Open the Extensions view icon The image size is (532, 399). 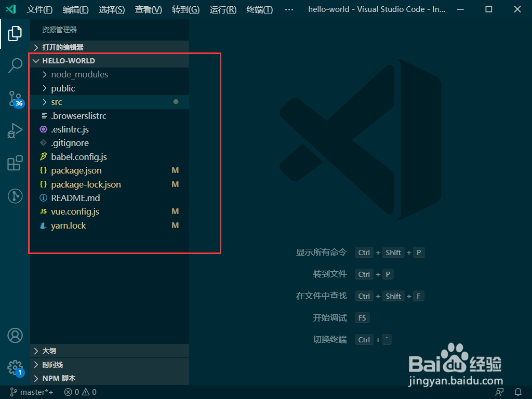pyautogui.click(x=15, y=163)
